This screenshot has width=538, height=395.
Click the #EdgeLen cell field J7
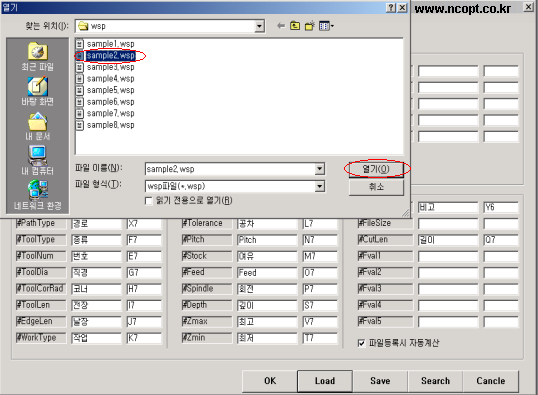[x=144, y=322]
